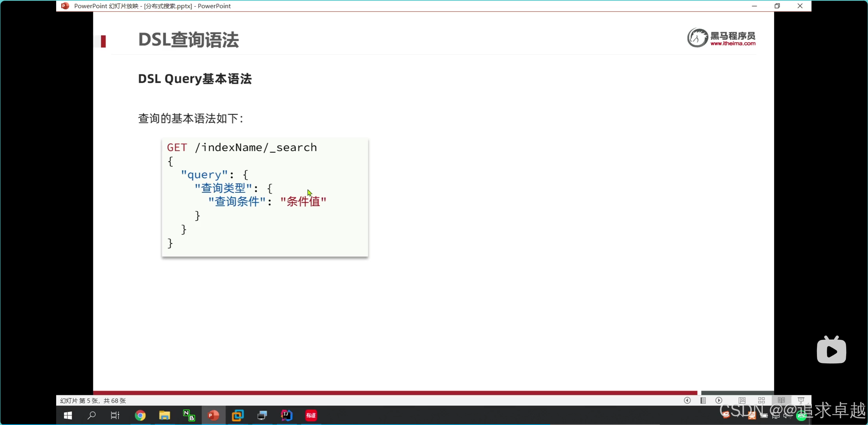The width and height of the screenshot is (868, 425).
Task: Click the system volume speaker icon
Action: click(787, 415)
